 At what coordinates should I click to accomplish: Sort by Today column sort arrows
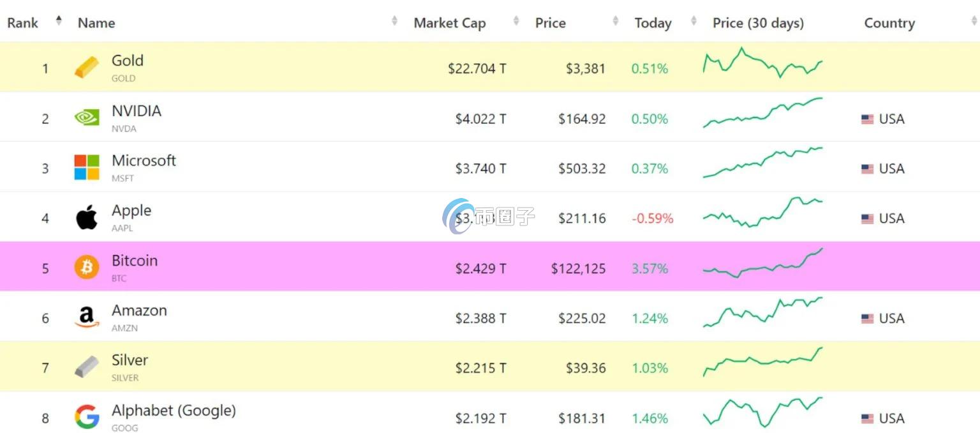694,22
